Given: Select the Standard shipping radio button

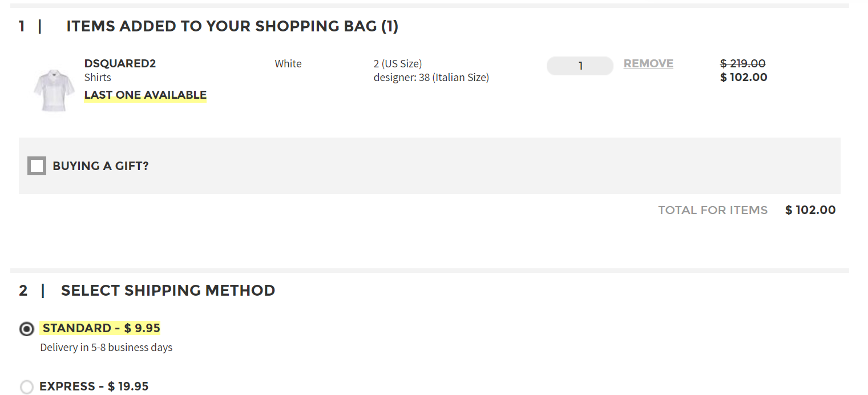Looking at the screenshot, I should (27, 329).
